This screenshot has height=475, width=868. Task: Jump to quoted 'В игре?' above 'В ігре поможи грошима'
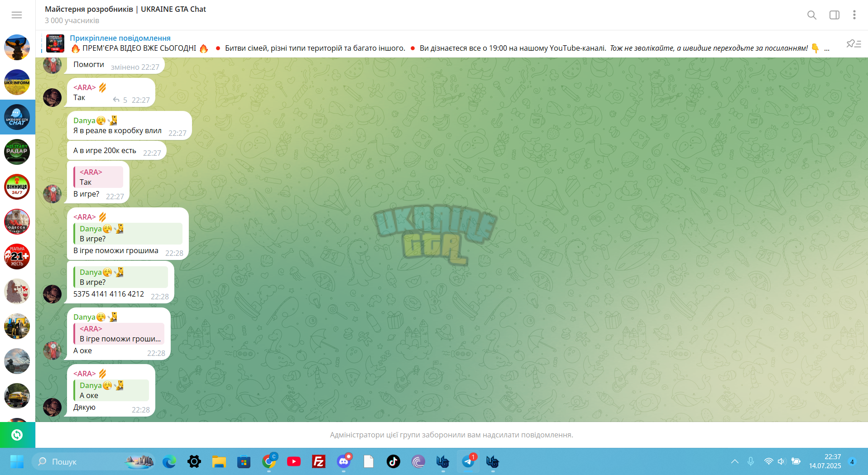point(128,234)
